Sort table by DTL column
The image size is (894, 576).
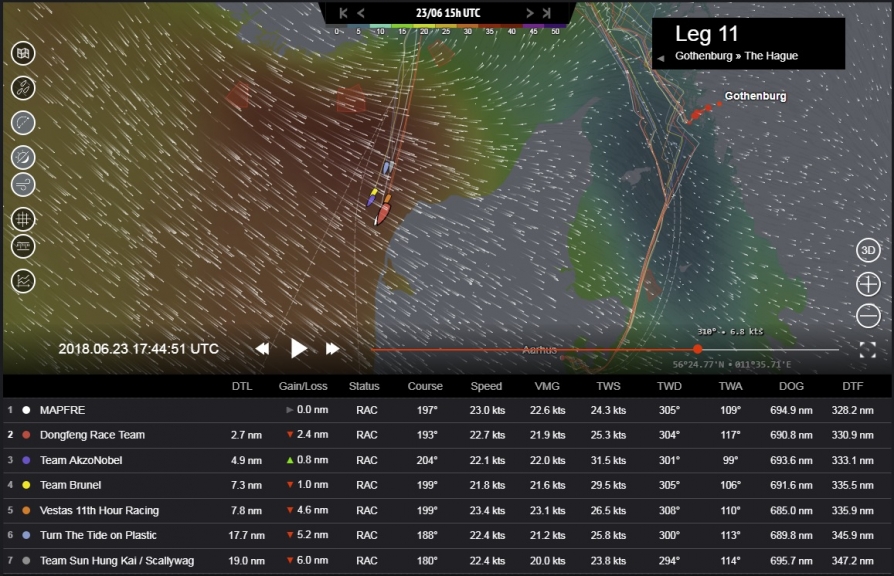coord(242,386)
